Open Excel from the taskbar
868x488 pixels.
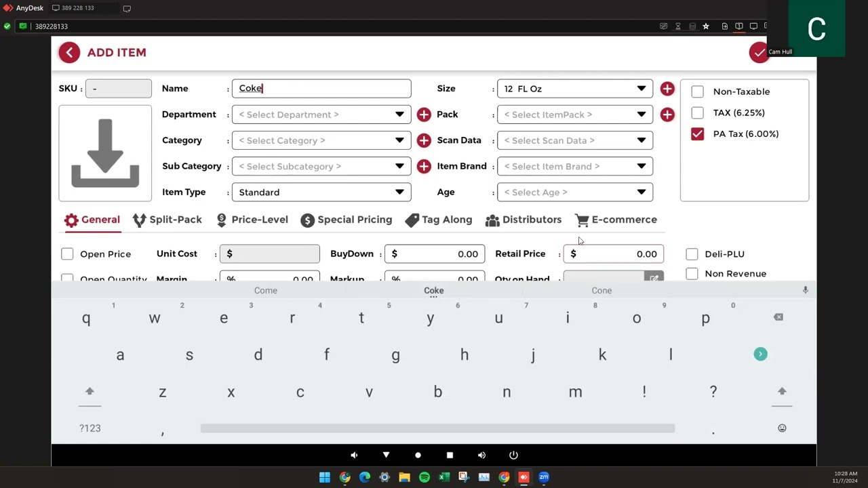point(444,477)
